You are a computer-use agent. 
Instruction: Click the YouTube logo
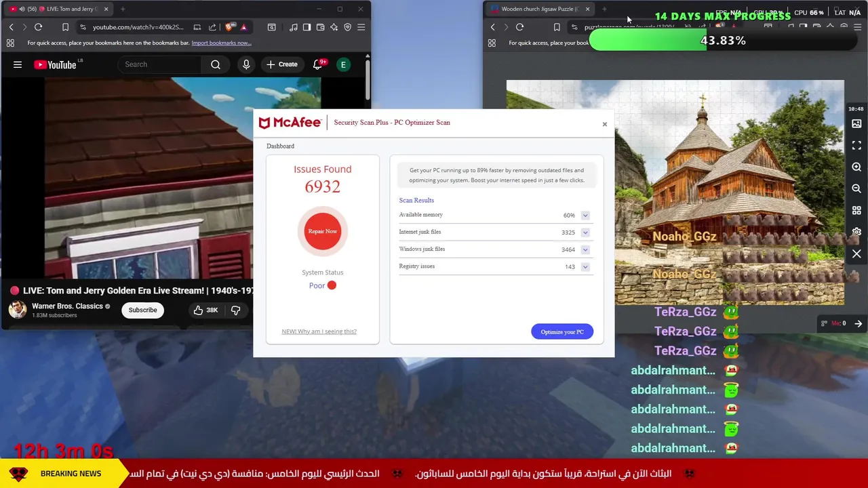[x=55, y=64]
